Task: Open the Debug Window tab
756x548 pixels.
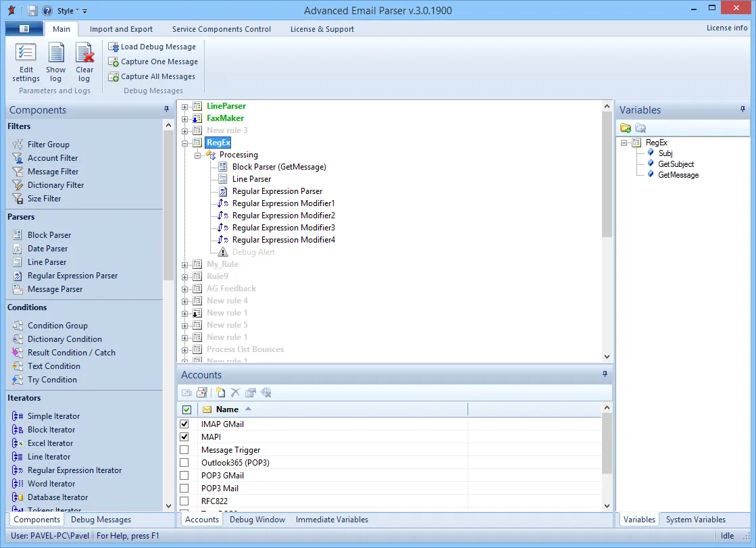Action: (x=257, y=520)
